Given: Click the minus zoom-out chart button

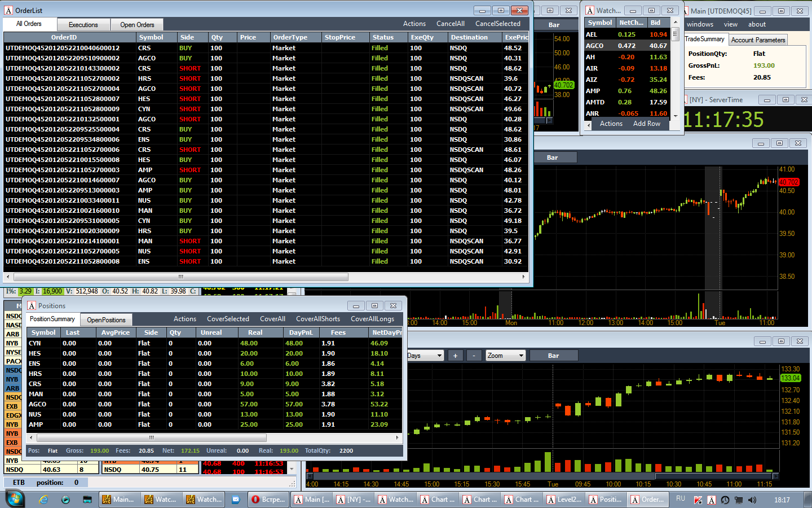Looking at the screenshot, I should (474, 356).
